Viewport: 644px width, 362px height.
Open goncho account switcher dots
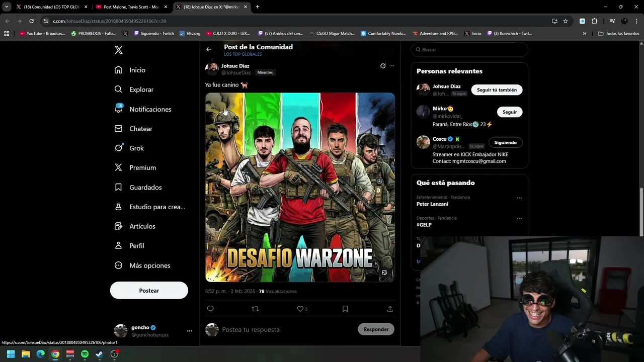coord(190,331)
